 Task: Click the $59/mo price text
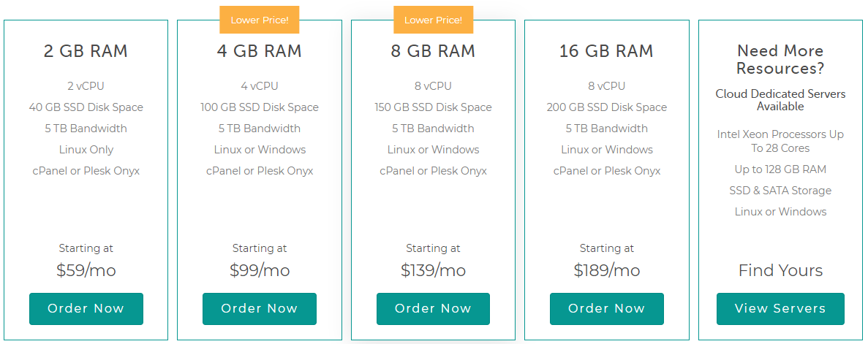(86, 270)
